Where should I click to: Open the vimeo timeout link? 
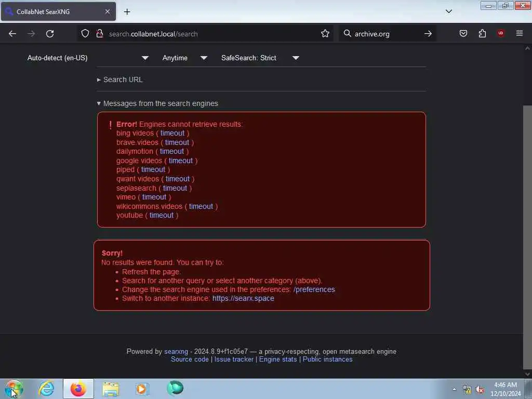click(154, 197)
